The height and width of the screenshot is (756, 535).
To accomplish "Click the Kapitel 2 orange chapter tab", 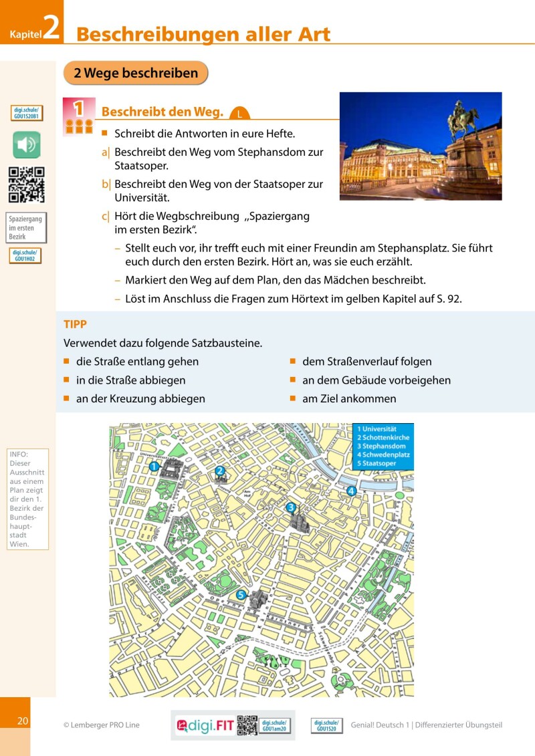I will (32, 22).
